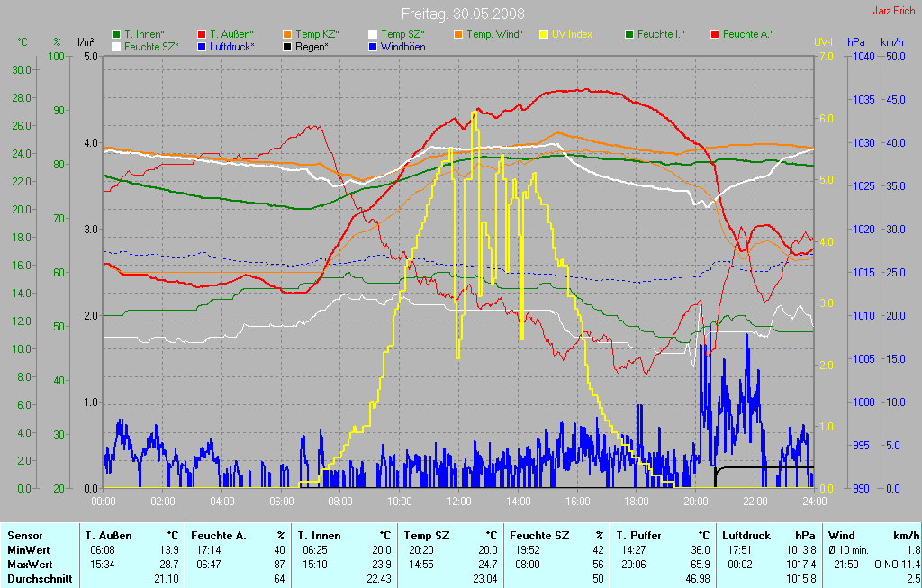Click the white Temp SZ legend swatch

[373, 35]
